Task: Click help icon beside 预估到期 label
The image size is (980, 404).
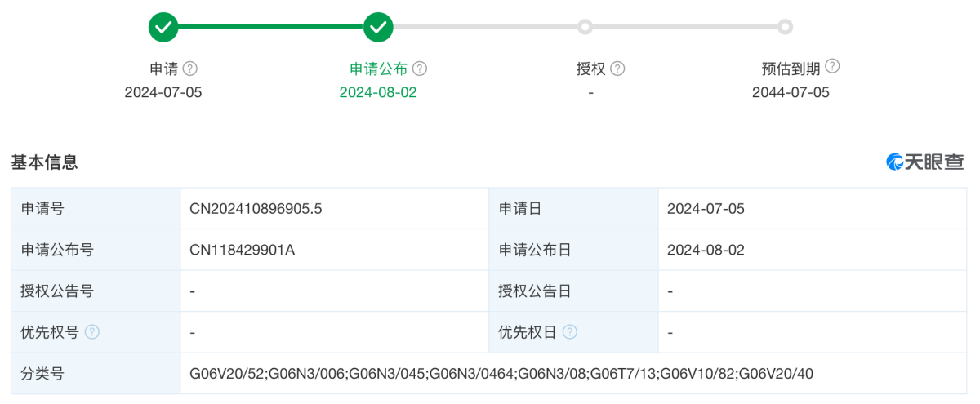Action: [832, 67]
